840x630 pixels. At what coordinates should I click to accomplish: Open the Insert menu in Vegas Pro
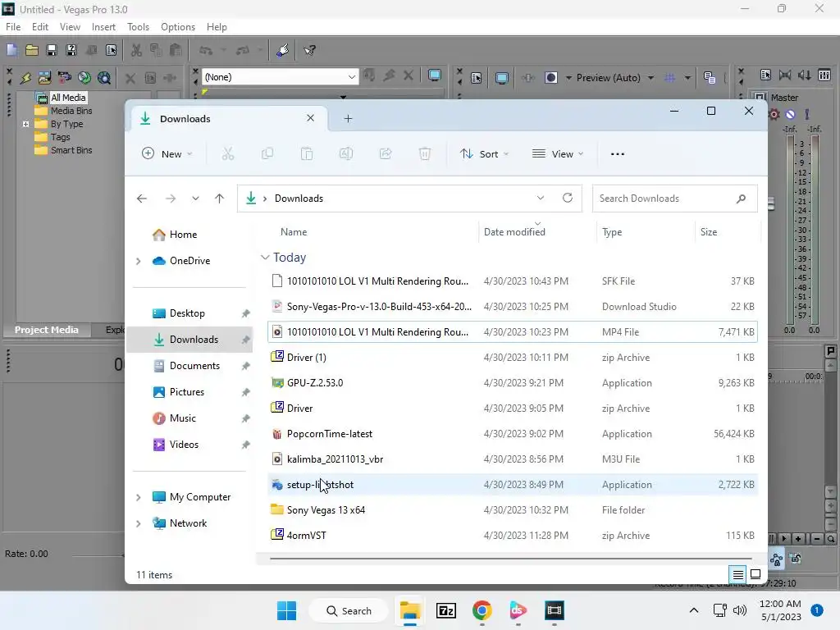point(103,27)
